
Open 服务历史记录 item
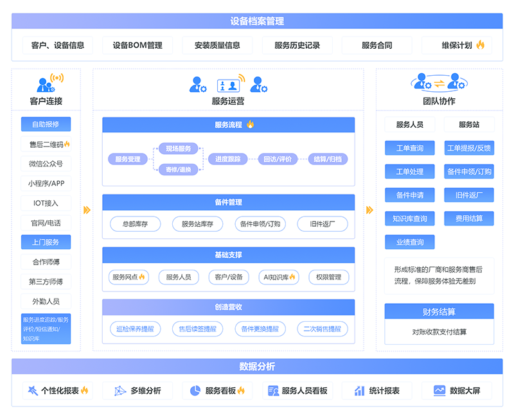(x=297, y=45)
